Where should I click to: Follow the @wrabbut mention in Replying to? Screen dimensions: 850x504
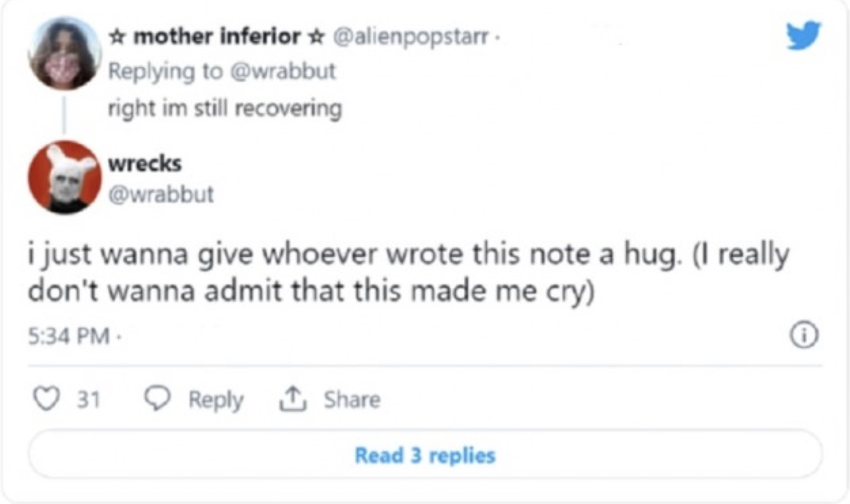283,71
